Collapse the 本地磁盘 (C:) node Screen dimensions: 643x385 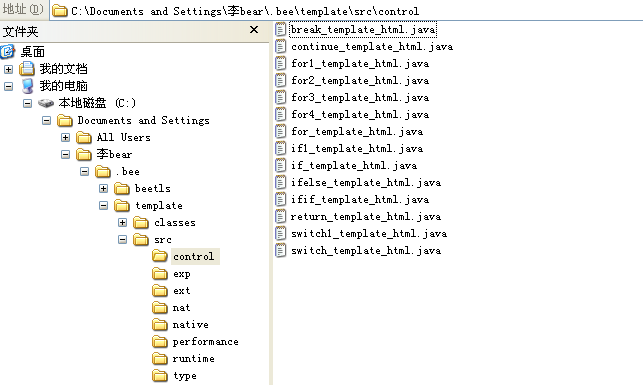point(27,103)
